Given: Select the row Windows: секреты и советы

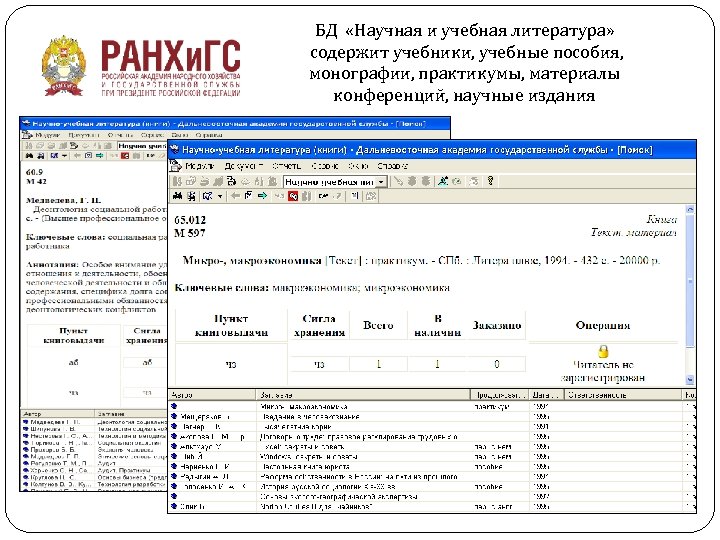Looking at the screenshot, I should [432, 456].
